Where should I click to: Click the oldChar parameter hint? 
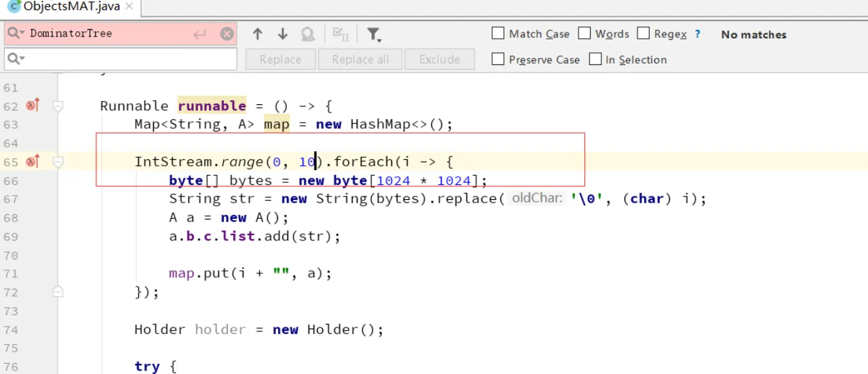pyautogui.click(x=536, y=199)
